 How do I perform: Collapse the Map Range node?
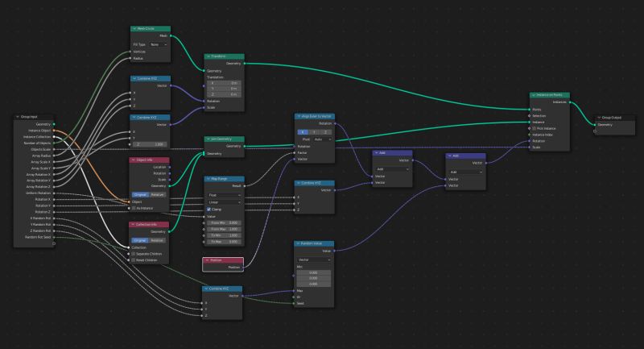[208, 179]
